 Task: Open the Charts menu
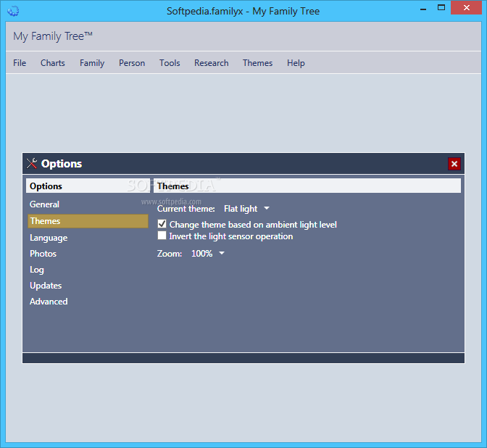[53, 63]
